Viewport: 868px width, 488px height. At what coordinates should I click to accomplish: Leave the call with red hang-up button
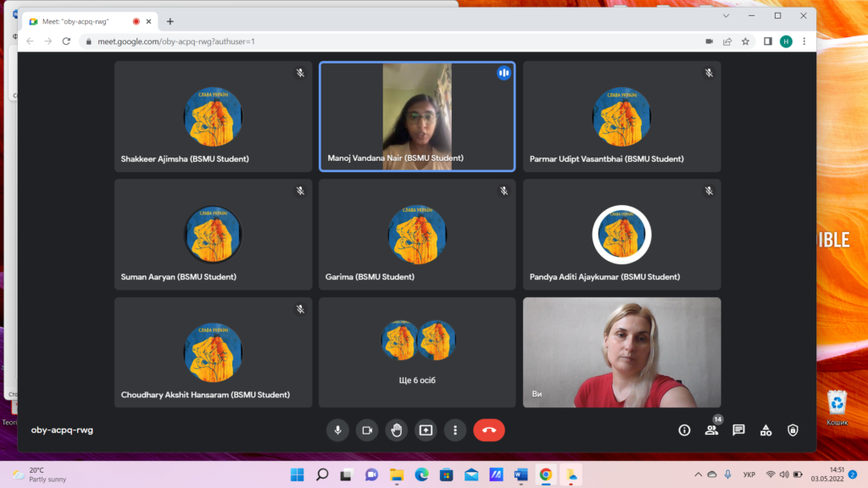[489, 430]
